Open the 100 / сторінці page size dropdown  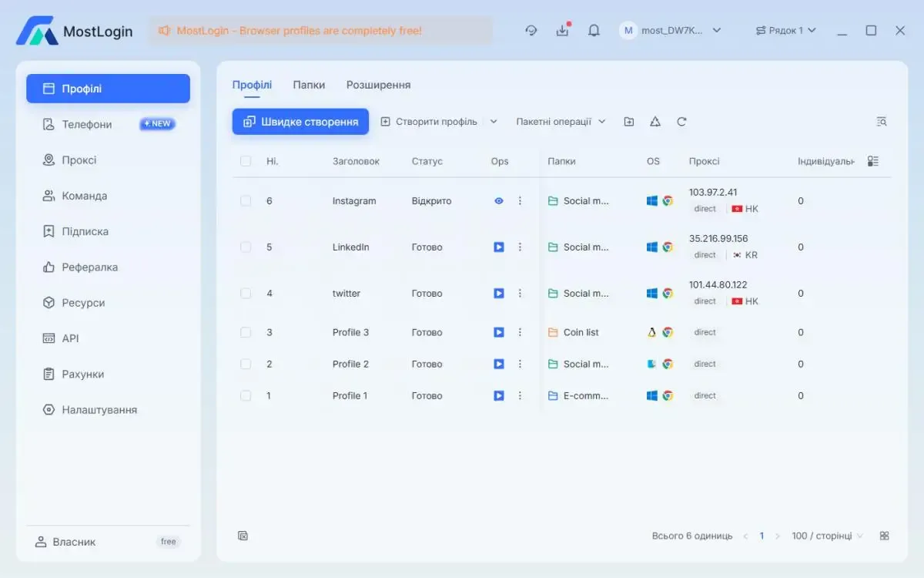827,536
